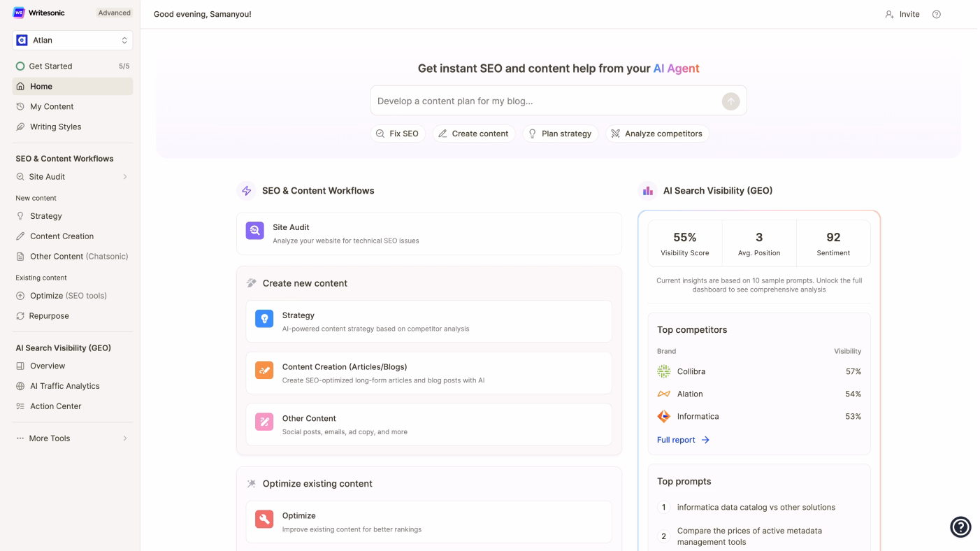Click the Writesonic logo icon
980x551 pixels.
[x=19, y=13]
